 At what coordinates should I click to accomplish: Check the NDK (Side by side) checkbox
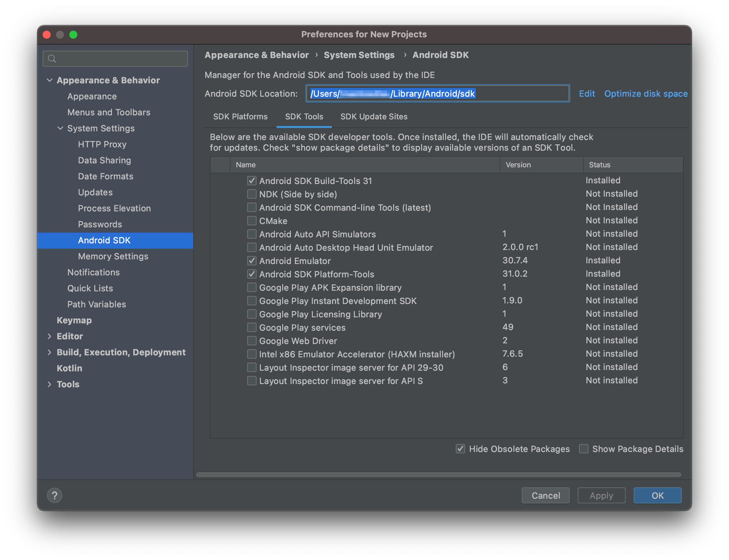[252, 194]
